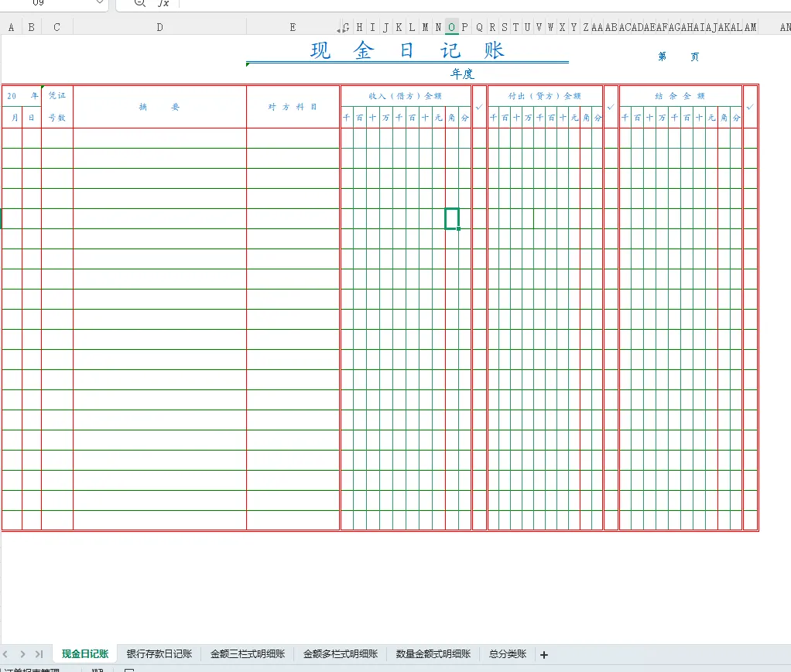Select the active 现金日记账 sheet tab
Image resolution: width=791 pixels, height=672 pixels.
85,654
